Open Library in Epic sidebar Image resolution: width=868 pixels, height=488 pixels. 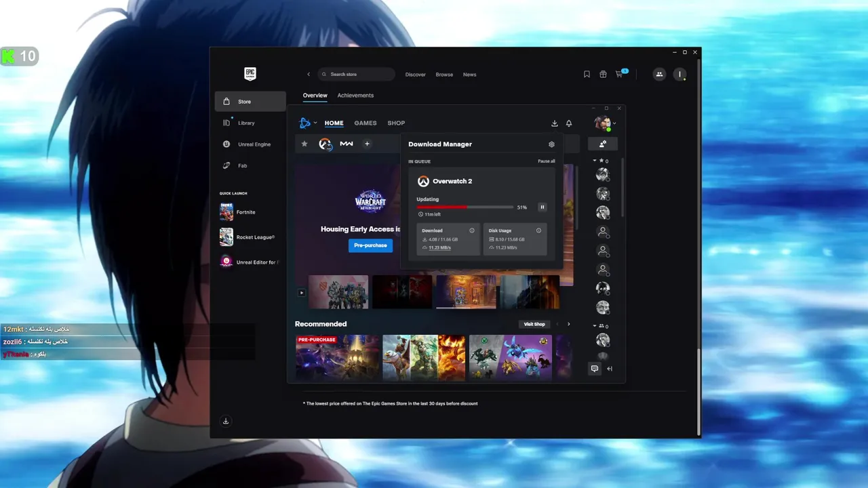[250, 123]
